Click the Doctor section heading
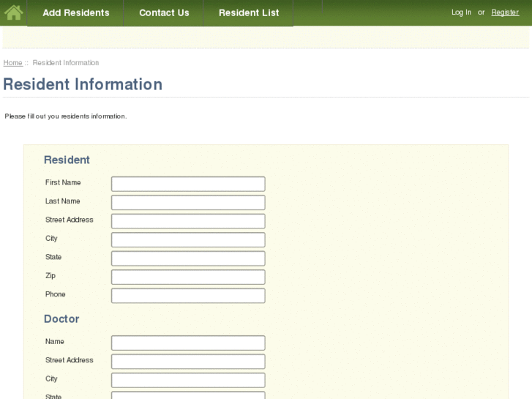532x399 pixels. pyautogui.click(x=61, y=319)
